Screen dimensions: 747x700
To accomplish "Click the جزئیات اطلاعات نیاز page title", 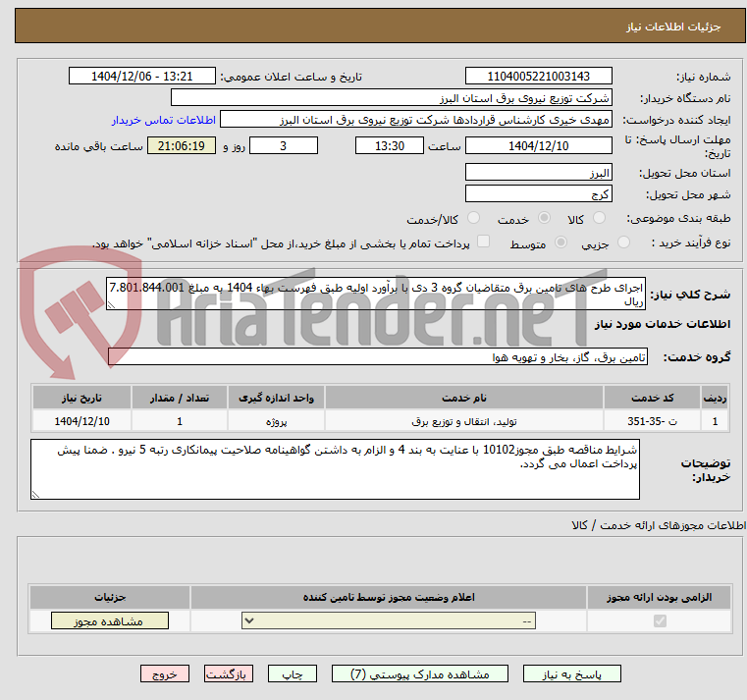I will click(673, 27).
